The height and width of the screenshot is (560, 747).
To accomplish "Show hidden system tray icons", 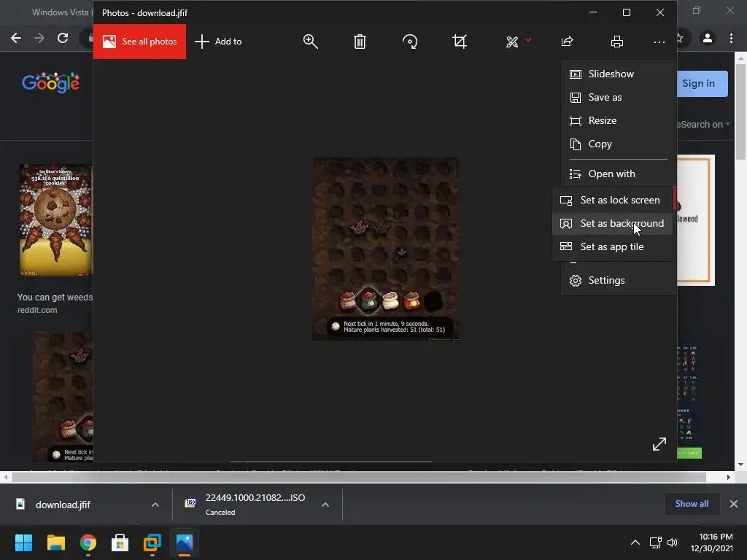I will pyautogui.click(x=635, y=542).
